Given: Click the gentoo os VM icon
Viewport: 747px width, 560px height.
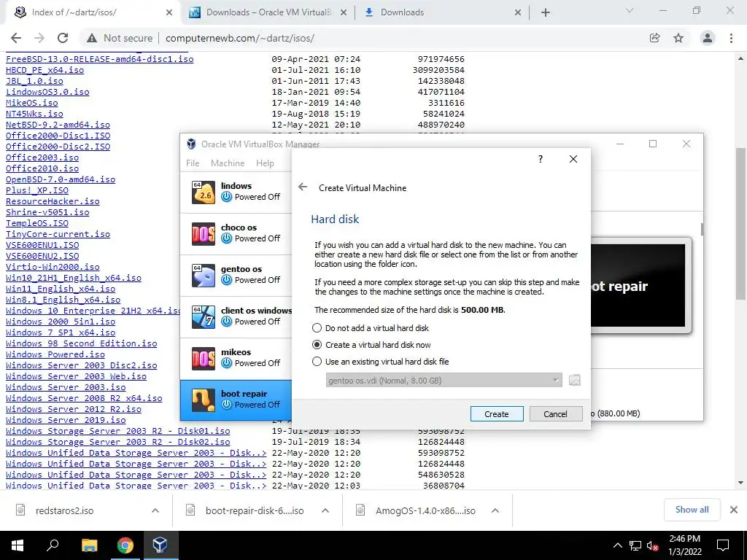Looking at the screenshot, I should (x=204, y=275).
